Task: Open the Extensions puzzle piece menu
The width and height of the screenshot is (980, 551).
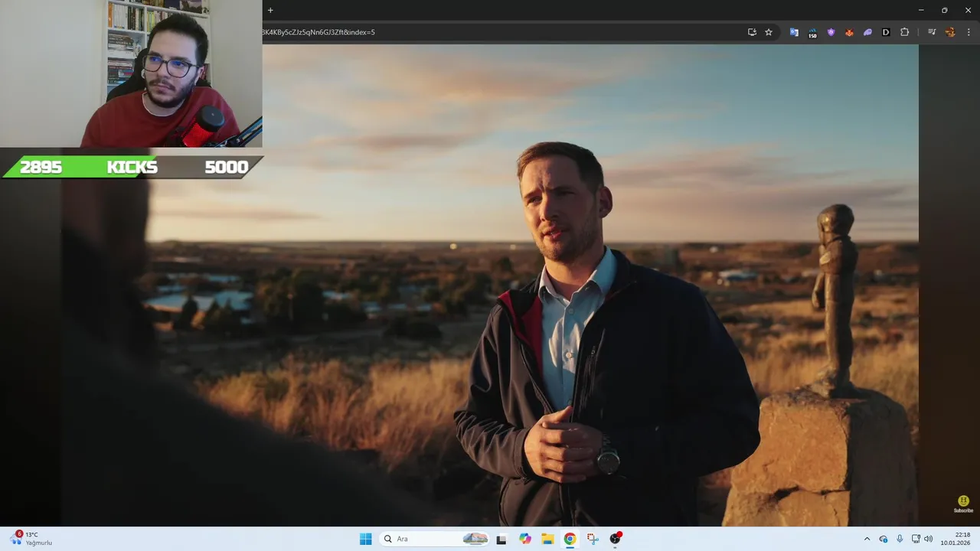Action: [x=904, y=32]
